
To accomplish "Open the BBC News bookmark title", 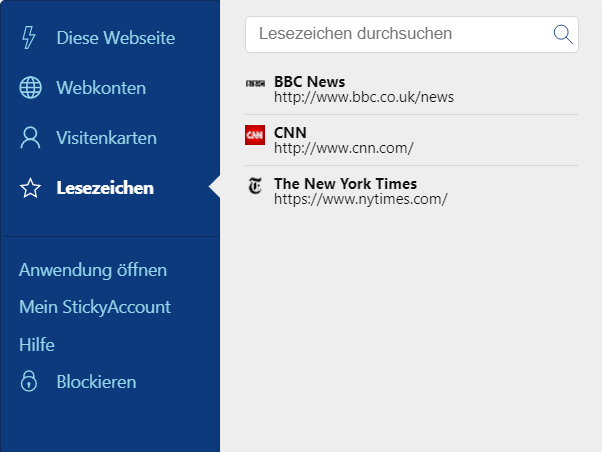I will pos(309,82).
